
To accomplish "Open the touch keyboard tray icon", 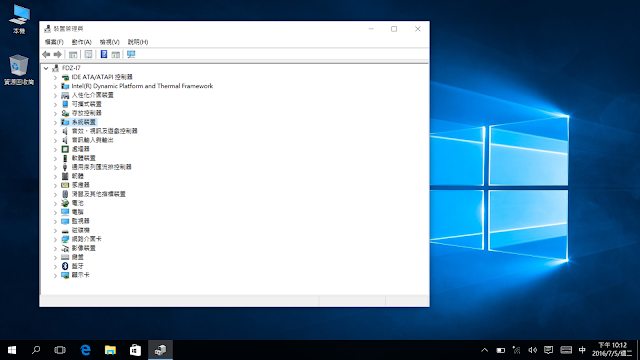I will pos(566,350).
